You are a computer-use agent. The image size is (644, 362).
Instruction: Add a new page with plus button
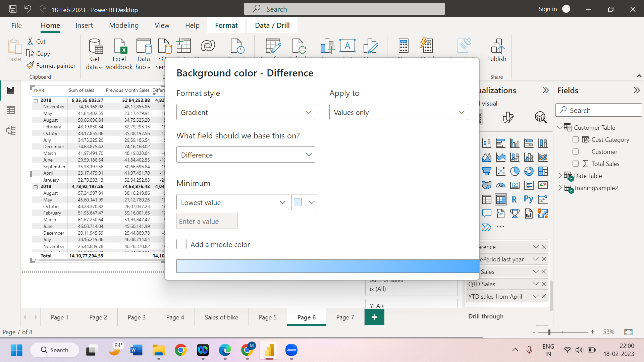coord(374,317)
